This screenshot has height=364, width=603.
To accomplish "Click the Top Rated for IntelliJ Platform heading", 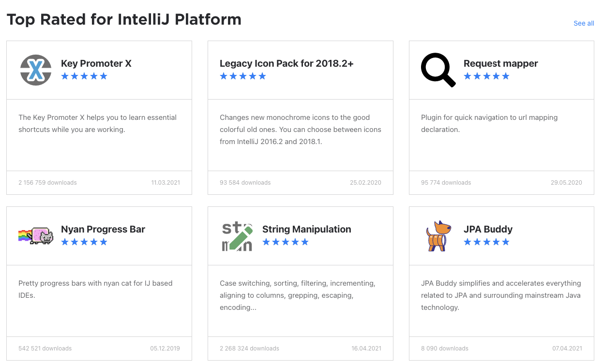I will [x=124, y=20].
